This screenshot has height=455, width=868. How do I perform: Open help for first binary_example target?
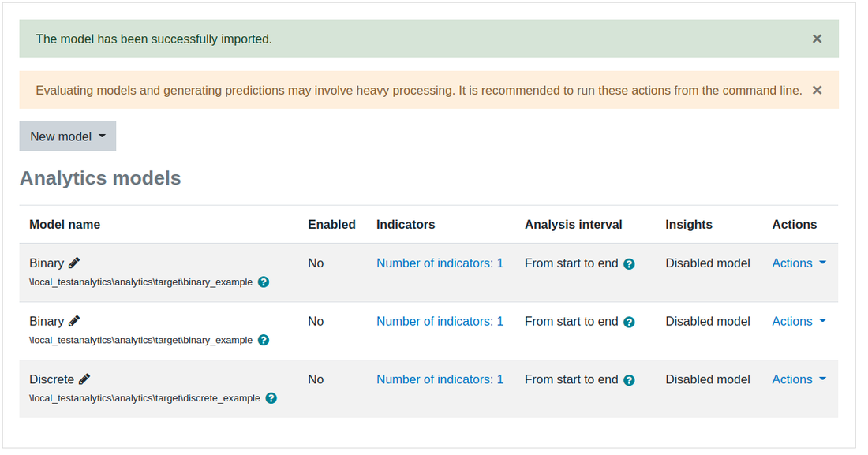pyautogui.click(x=264, y=282)
